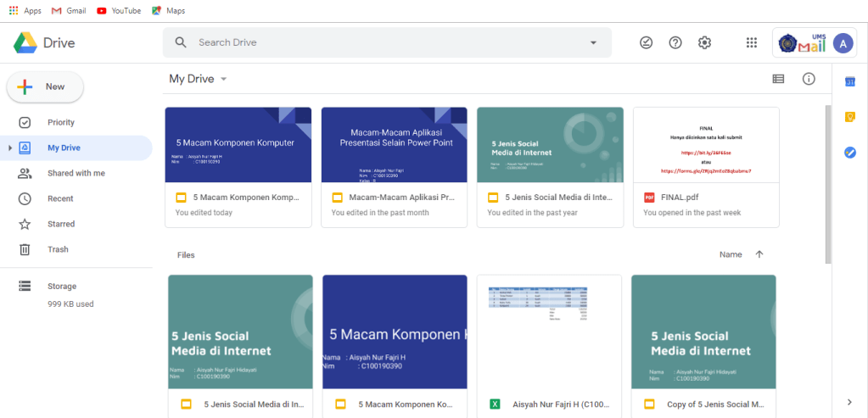Click the Help question mark icon
The width and height of the screenshot is (868, 418).
click(x=675, y=42)
